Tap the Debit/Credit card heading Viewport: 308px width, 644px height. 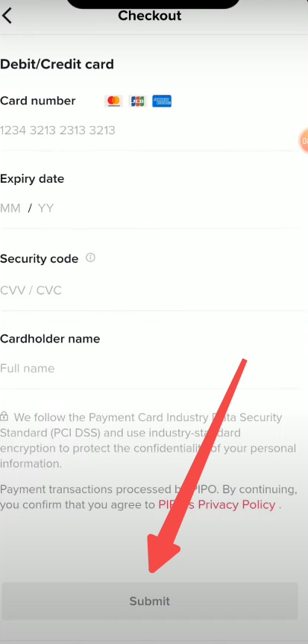click(x=57, y=64)
